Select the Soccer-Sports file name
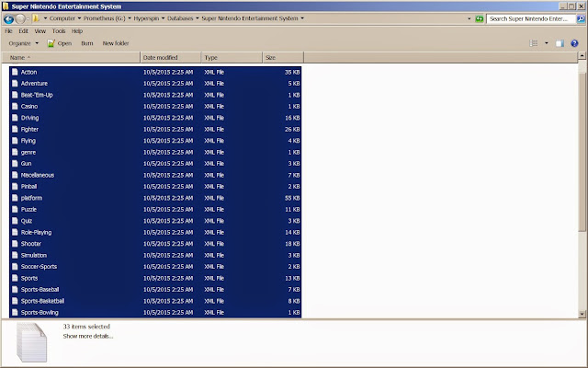Screen dimensions: 588x368 click(39, 267)
